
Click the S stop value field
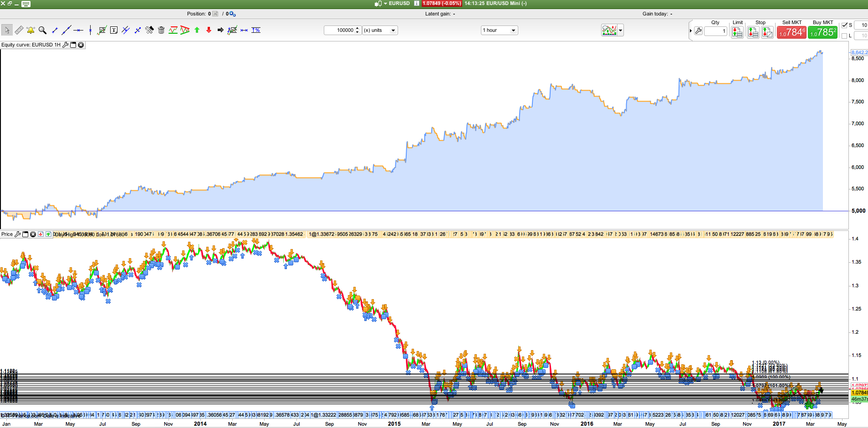pyautogui.click(x=861, y=25)
